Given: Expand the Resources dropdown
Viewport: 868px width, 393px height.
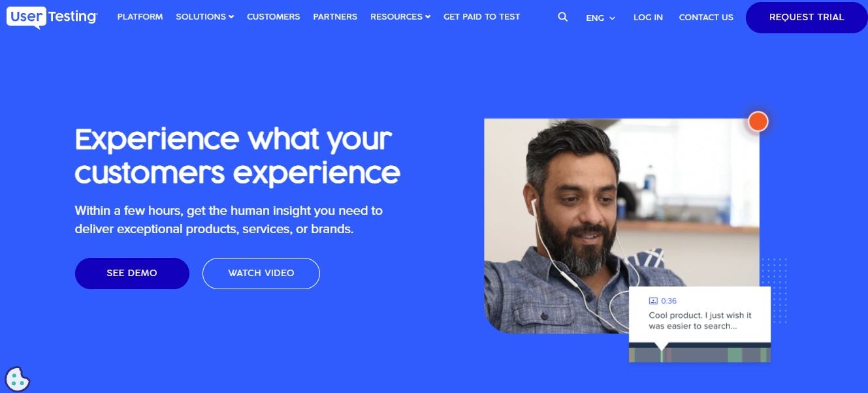Looking at the screenshot, I should point(400,17).
